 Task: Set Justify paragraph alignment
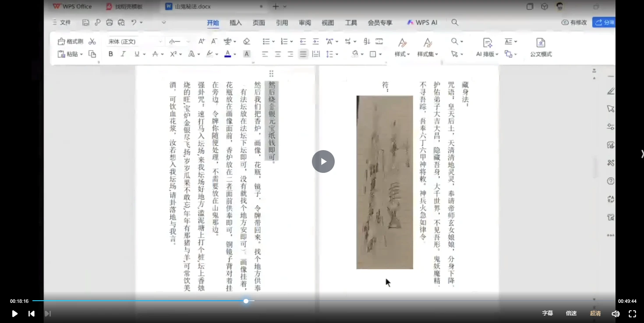(303, 54)
